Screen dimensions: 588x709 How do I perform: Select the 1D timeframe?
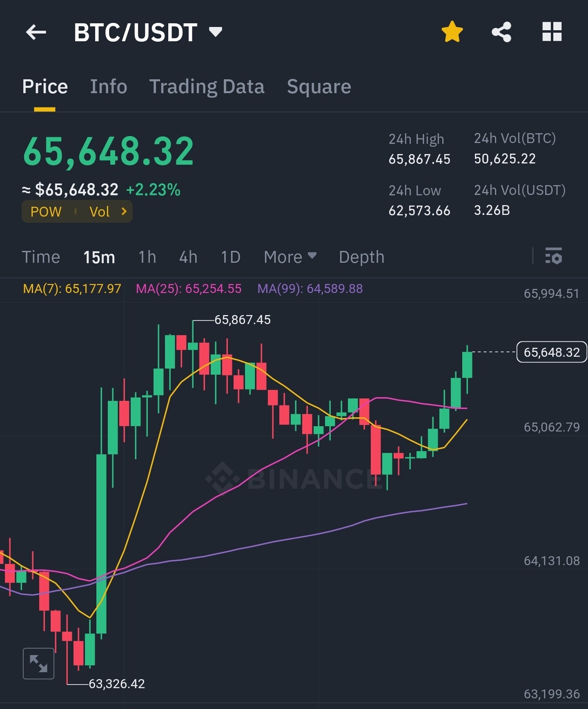231,257
